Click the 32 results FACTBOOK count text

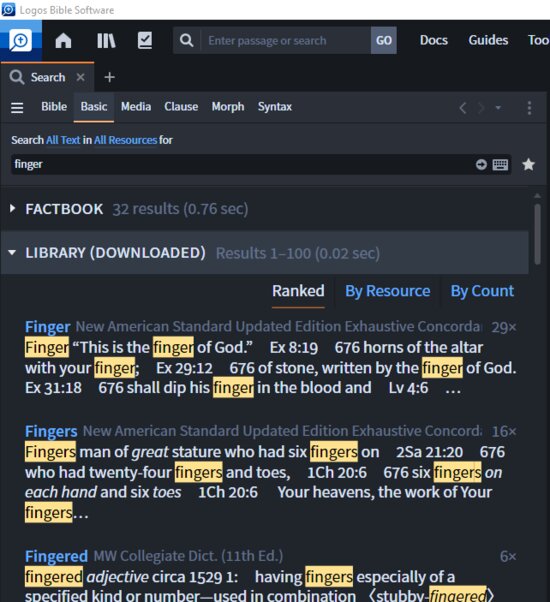pyautogui.click(x=180, y=209)
